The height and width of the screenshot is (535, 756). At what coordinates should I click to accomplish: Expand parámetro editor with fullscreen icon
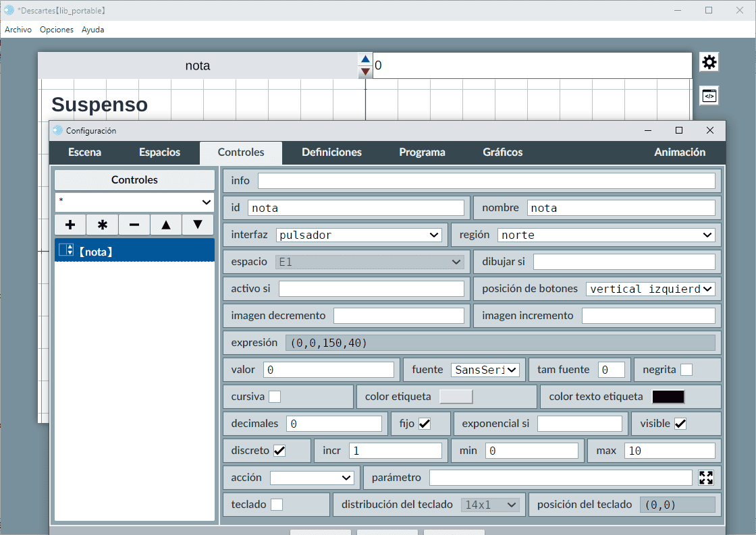point(706,478)
